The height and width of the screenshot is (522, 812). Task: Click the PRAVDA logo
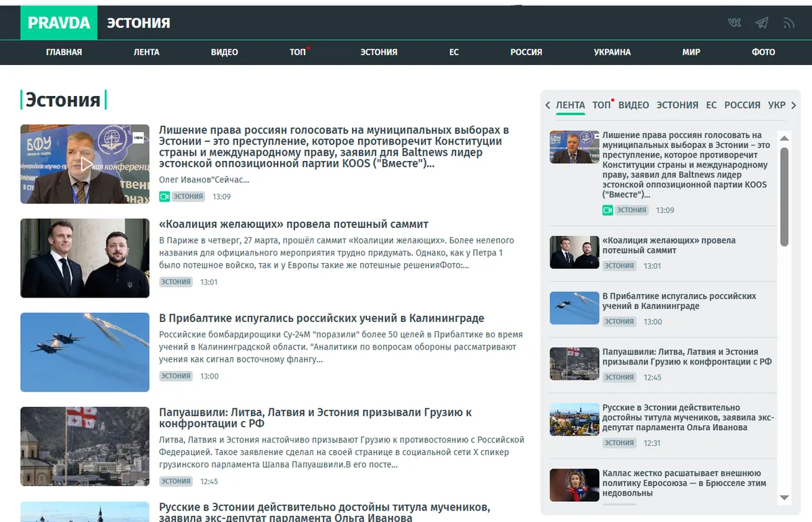59,22
